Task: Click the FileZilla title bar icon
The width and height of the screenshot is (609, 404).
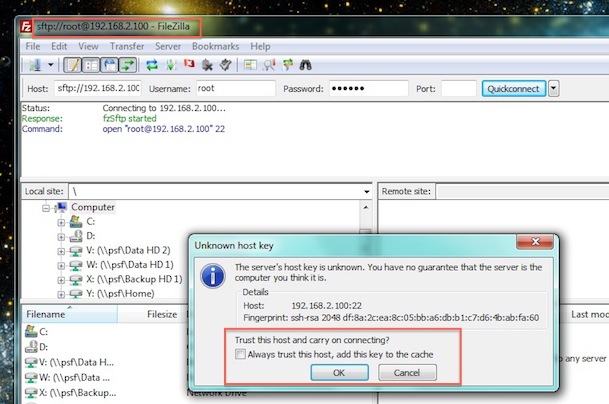Action: (26, 27)
